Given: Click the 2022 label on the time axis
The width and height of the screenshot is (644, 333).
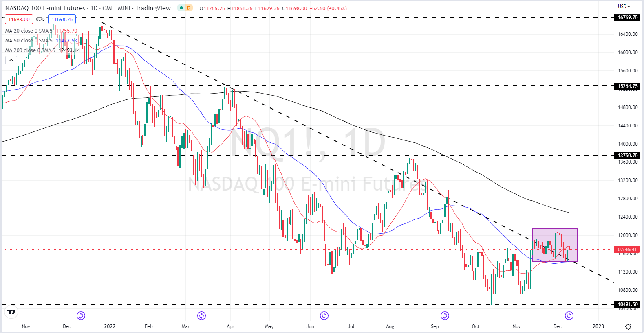Looking at the screenshot, I should pyautogui.click(x=110, y=326).
